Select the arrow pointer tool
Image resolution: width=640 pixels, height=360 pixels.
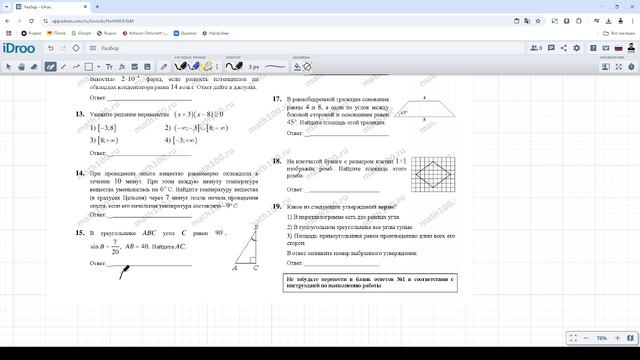coord(9,67)
